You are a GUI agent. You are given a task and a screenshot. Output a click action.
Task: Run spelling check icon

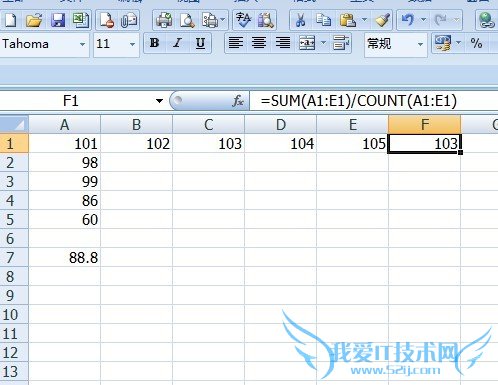(243, 20)
